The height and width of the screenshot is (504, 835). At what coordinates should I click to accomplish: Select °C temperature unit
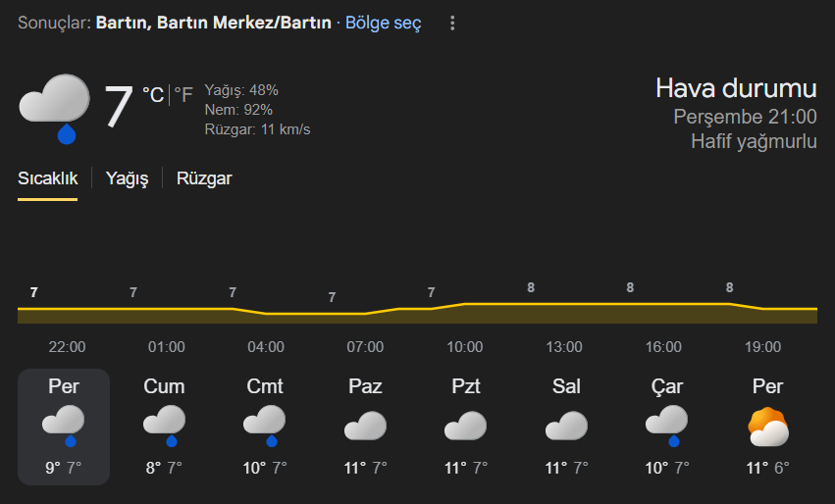click(153, 95)
